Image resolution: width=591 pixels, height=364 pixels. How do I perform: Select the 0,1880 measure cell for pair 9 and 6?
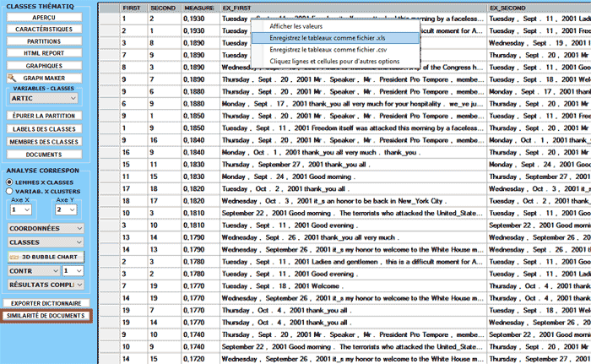coord(201,92)
